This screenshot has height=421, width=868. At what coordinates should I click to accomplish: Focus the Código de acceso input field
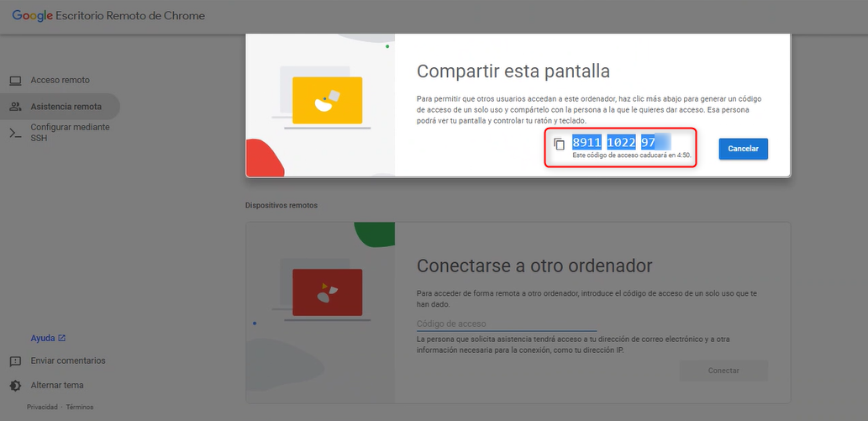tap(506, 324)
